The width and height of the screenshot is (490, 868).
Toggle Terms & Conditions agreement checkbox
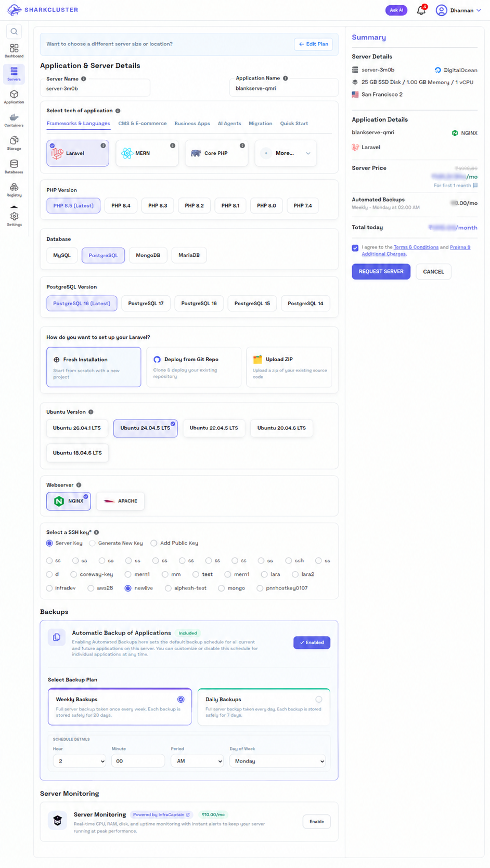click(355, 248)
